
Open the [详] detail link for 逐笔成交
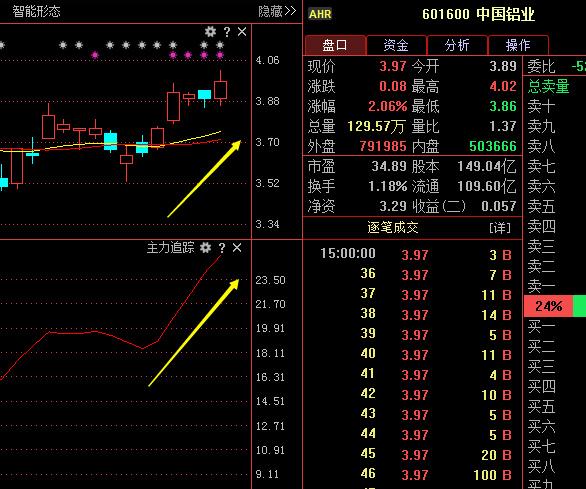coord(500,227)
